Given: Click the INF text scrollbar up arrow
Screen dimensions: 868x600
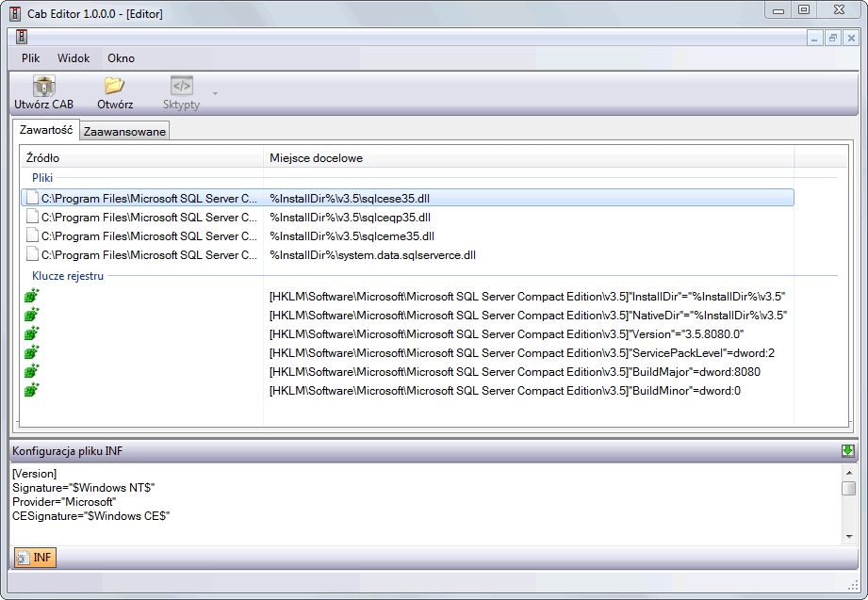Looking at the screenshot, I should 848,473.
